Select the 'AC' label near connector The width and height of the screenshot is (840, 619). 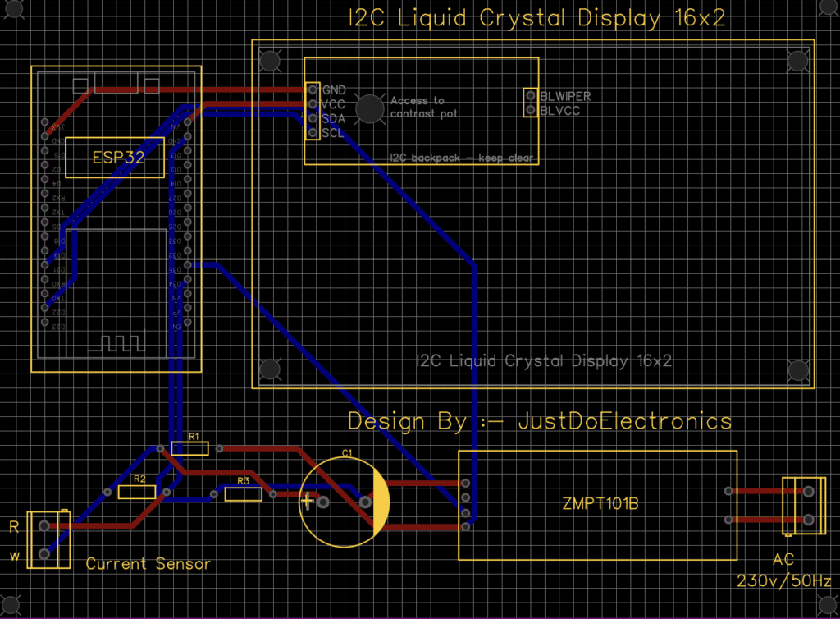[x=783, y=560]
